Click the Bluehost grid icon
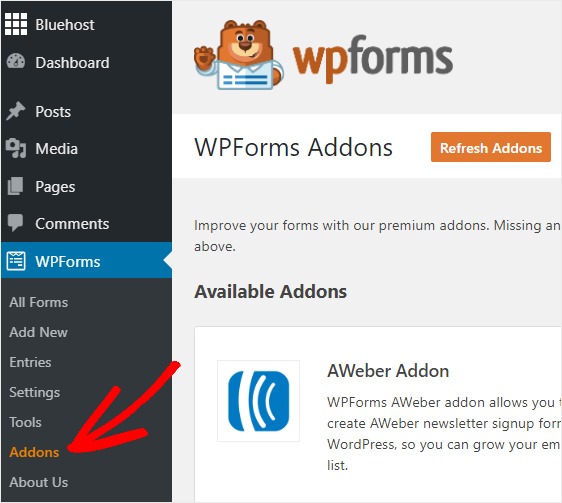The height and width of the screenshot is (503, 562). (16, 24)
